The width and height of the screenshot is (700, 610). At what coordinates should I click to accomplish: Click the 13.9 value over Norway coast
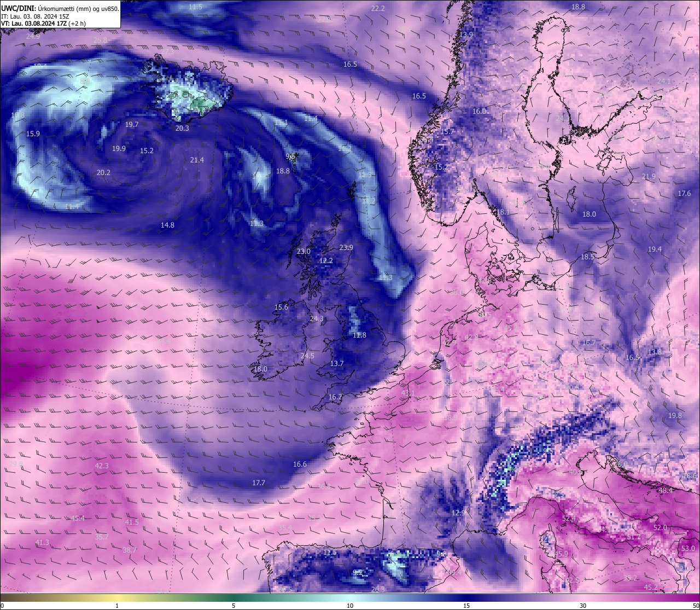pos(466,35)
